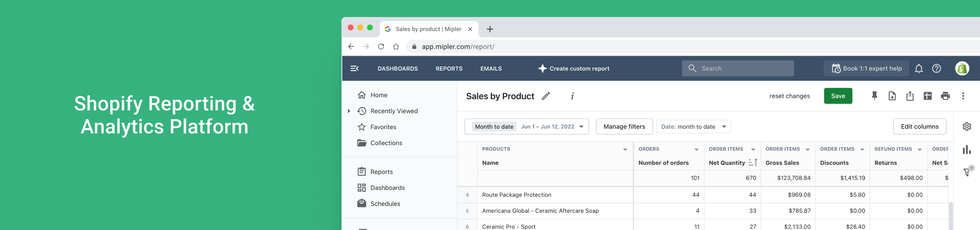
Task: Switch to DASHBOARDS top menu
Action: [x=398, y=69]
